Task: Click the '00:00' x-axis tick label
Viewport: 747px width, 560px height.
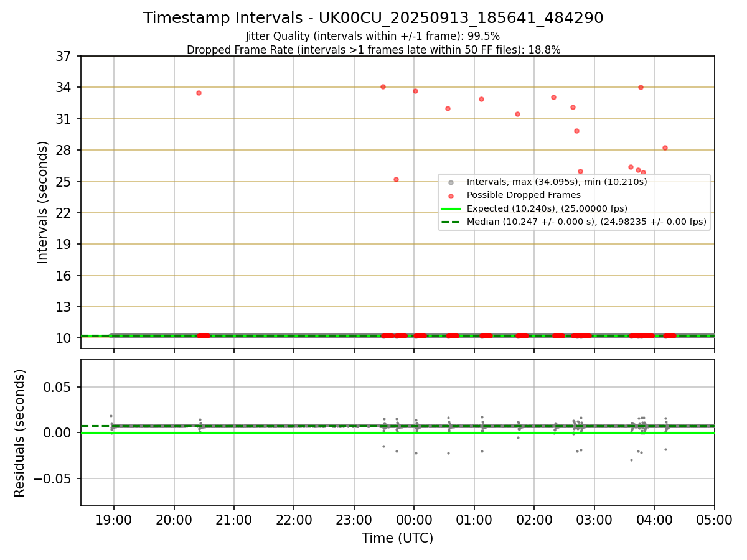Action: [x=414, y=520]
